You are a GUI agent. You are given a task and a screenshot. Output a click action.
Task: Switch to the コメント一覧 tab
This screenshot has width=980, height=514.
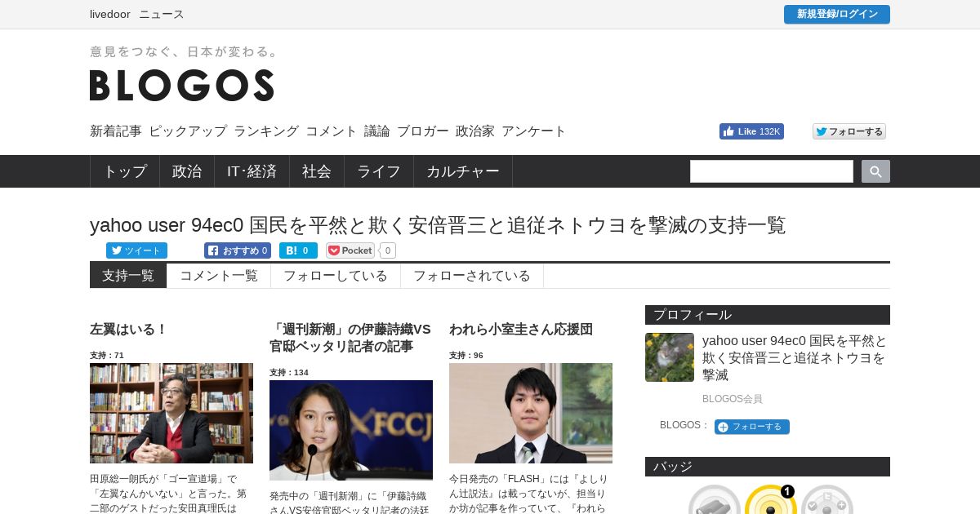[219, 276]
